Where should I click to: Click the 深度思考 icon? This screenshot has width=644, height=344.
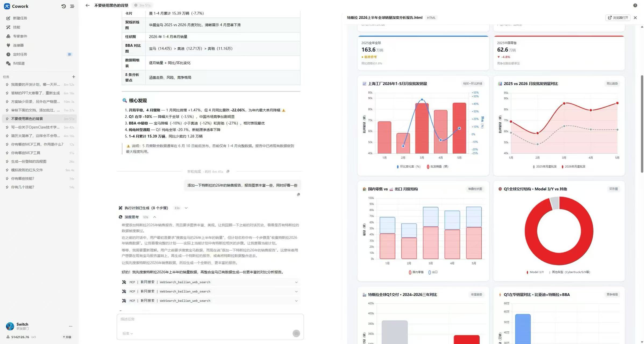pos(120,217)
